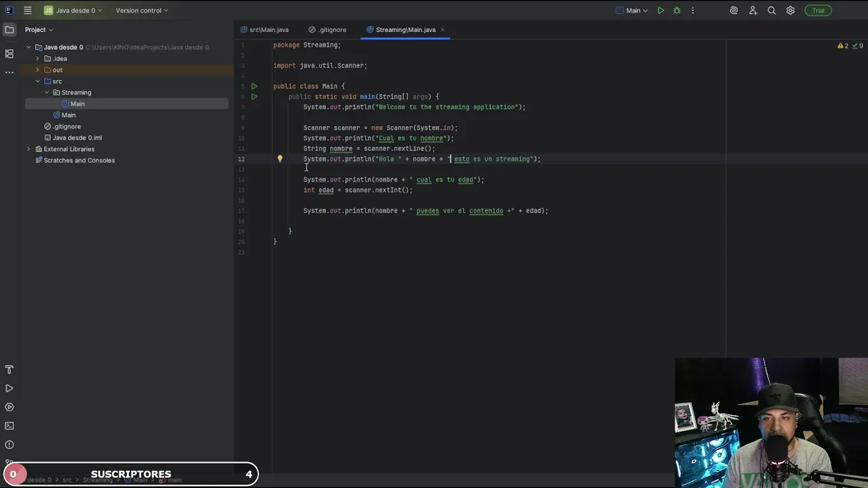Screen dimensions: 868x488
Task: Open the Build hammer tool window
Action: 9,369
